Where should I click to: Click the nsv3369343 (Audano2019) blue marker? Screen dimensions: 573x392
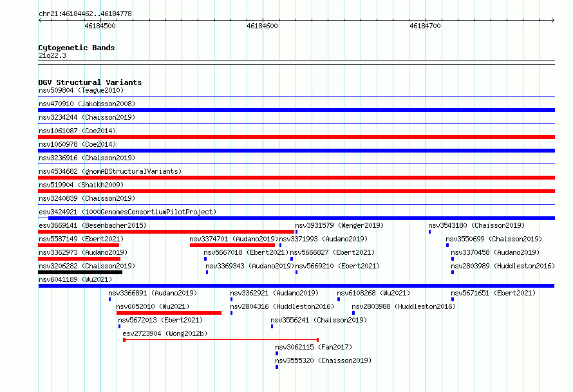[207, 272]
